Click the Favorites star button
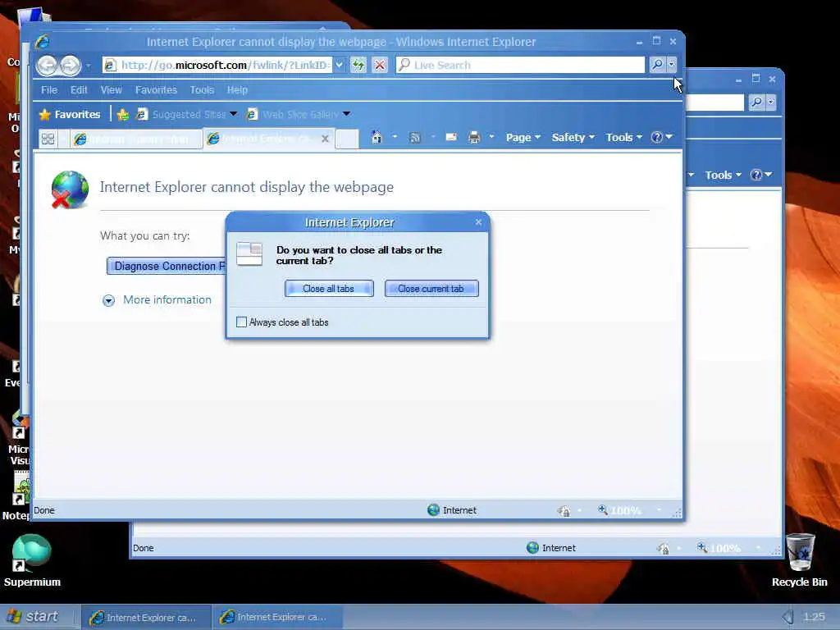 pyautogui.click(x=70, y=114)
